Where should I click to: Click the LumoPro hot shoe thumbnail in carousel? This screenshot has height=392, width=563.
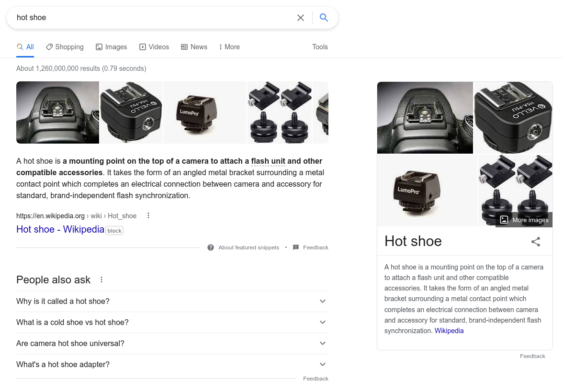point(205,112)
